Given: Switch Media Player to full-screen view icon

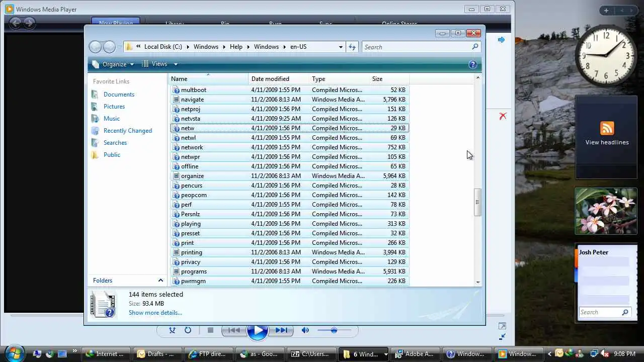Looking at the screenshot, I should [x=502, y=326].
